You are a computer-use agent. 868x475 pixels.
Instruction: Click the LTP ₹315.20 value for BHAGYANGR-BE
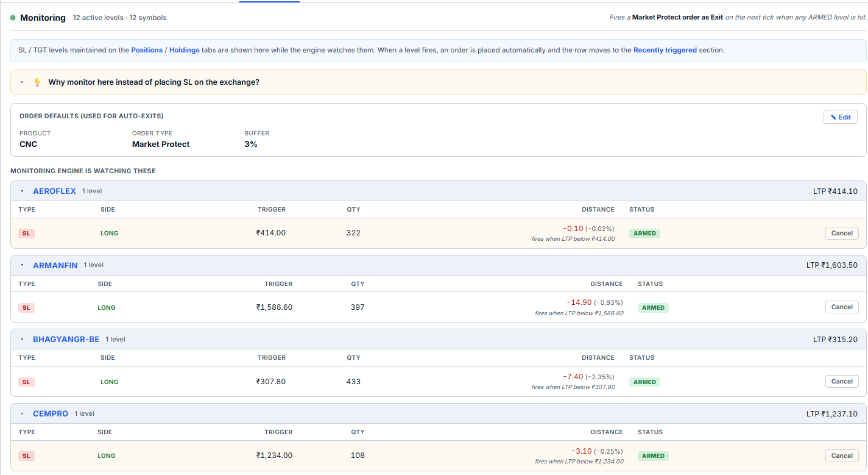pyautogui.click(x=835, y=340)
